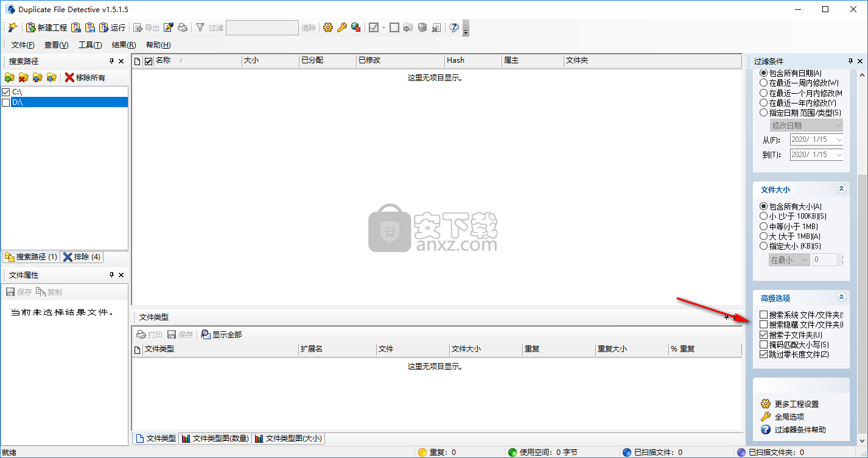Click 显示全部 show all button
This screenshot has width=868, height=458.
(222, 334)
